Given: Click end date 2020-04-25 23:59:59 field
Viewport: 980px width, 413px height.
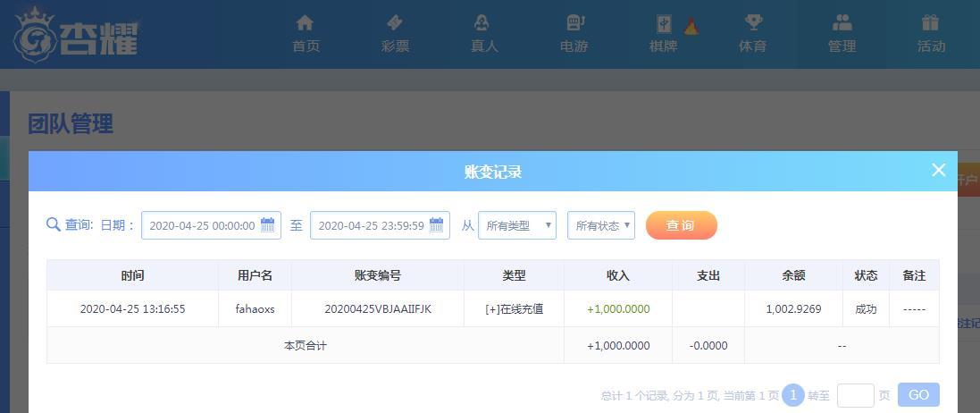Looking at the screenshot, I should coord(380,225).
